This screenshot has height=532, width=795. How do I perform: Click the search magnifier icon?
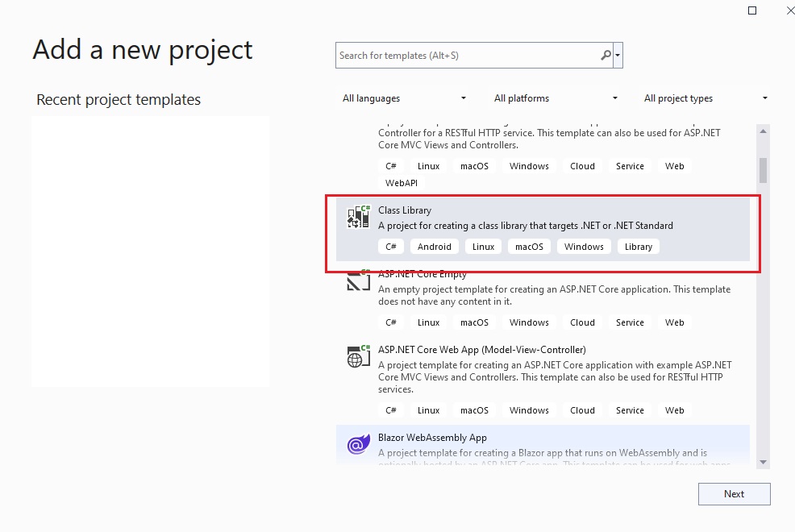pos(606,56)
